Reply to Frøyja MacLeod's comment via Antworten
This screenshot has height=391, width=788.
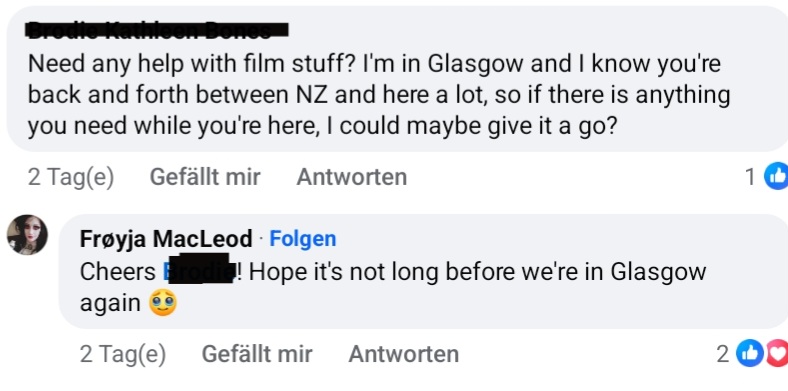[x=404, y=354]
